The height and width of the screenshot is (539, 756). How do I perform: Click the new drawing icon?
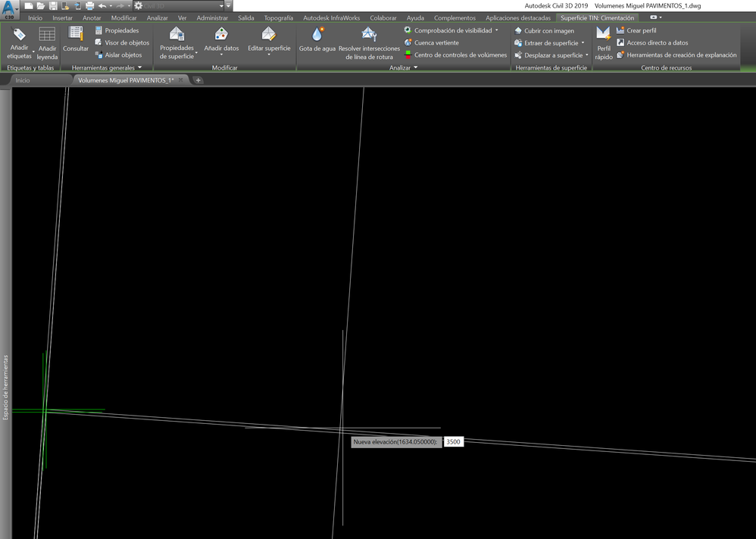29,6
